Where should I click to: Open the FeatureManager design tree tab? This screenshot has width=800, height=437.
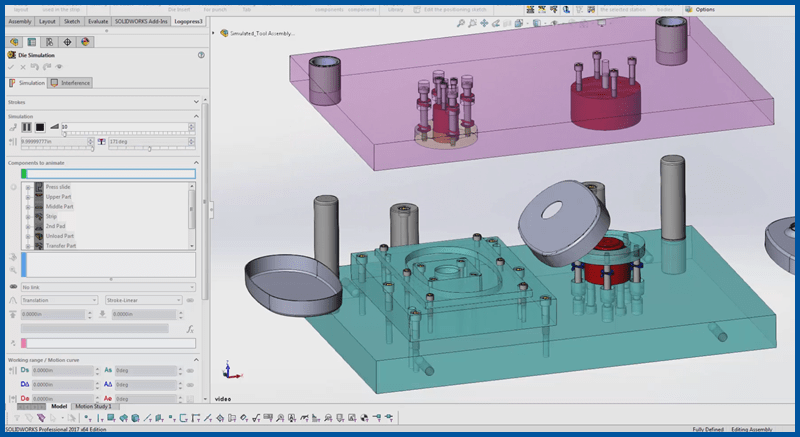(14, 42)
